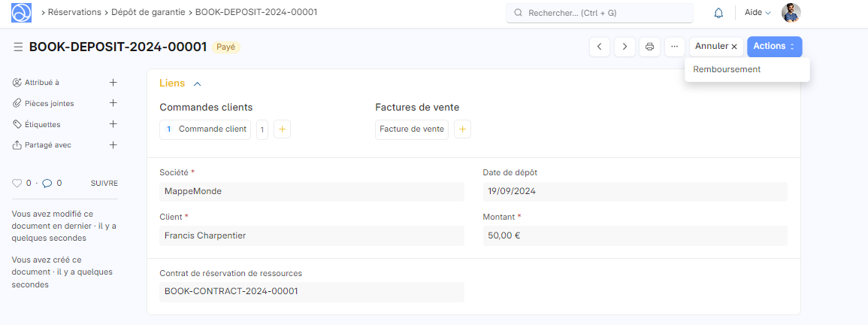Image resolution: width=868 pixels, height=325 pixels.
Task: Add attachment next to Pièces jointes
Action: click(x=113, y=103)
